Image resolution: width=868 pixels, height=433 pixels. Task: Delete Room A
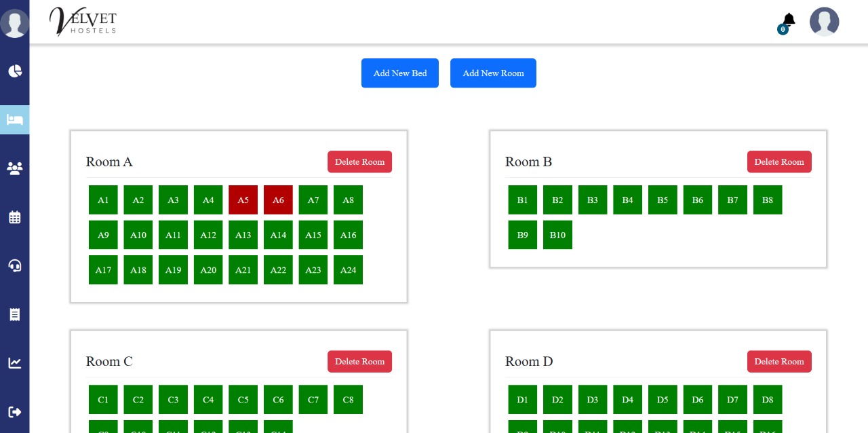(x=359, y=162)
